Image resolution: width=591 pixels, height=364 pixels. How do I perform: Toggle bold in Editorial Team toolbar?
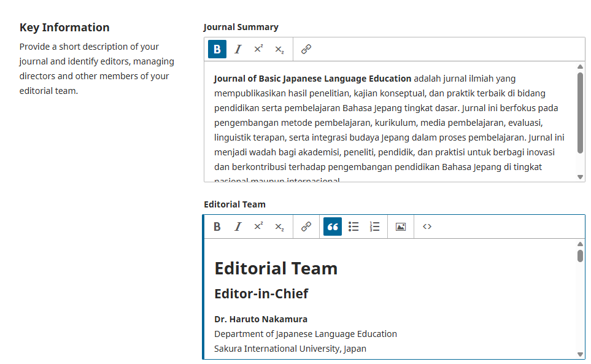tap(217, 227)
